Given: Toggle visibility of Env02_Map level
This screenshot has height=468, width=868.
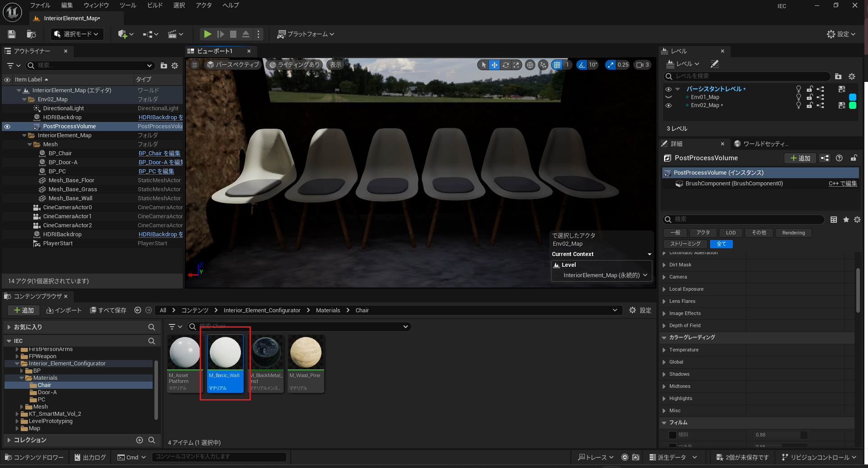Looking at the screenshot, I should 669,105.
